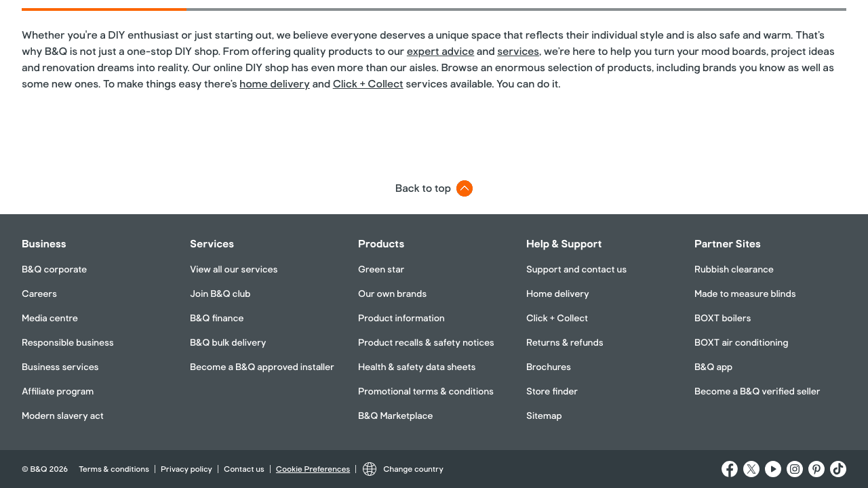This screenshot has height=488, width=868.
Task: Open the services link in the paragraph
Action: pos(518,52)
